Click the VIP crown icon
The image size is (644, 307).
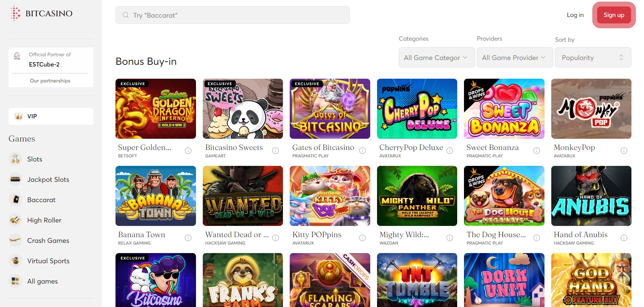[19, 116]
